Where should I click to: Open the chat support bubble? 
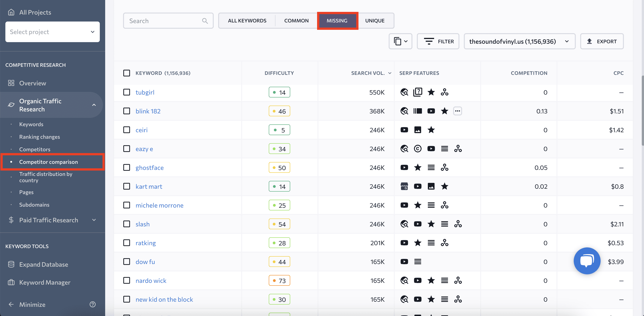587,261
